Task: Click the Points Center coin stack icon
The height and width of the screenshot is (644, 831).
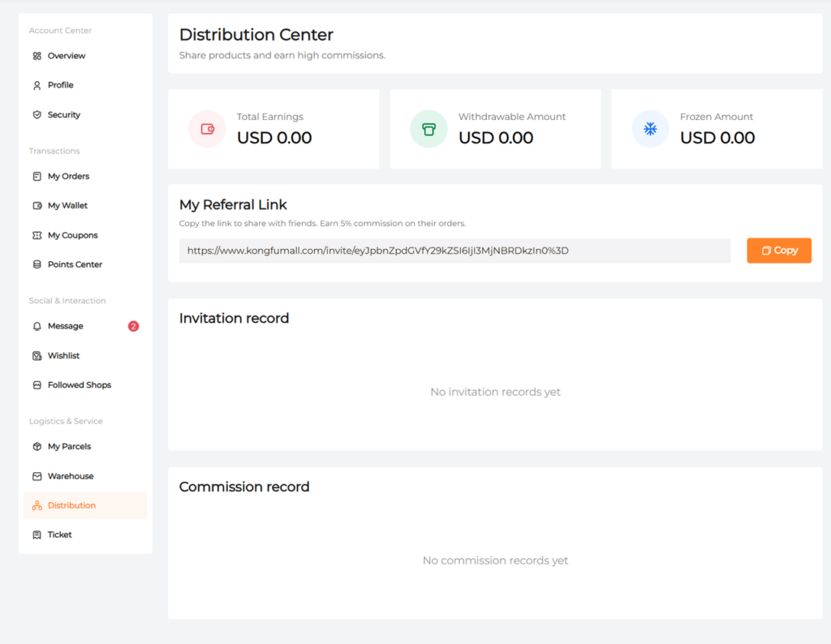Action: coord(37,264)
